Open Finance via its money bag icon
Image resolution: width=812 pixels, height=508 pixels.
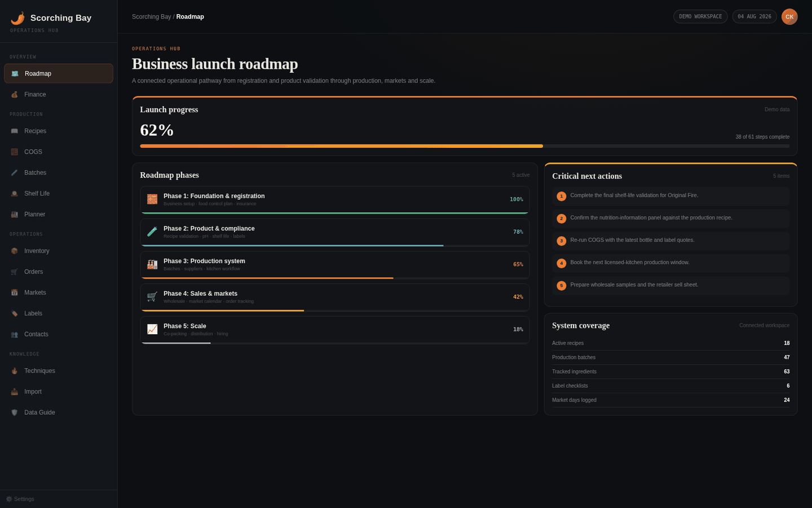pyautogui.click(x=15, y=94)
